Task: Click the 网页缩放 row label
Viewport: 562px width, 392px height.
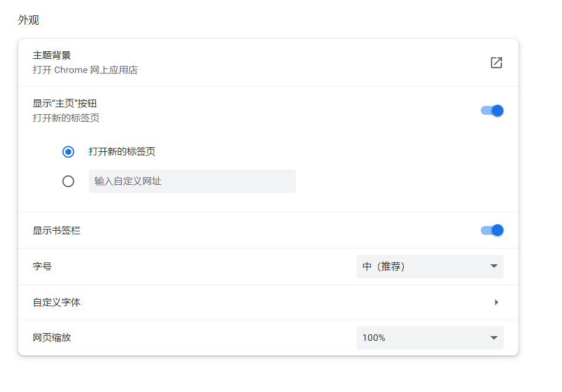Action: click(52, 338)
